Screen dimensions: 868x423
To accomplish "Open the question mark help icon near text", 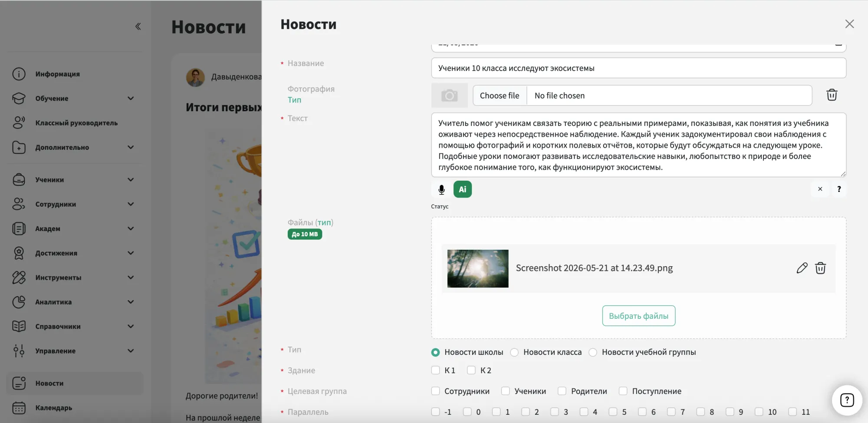I will coord(839,189).
